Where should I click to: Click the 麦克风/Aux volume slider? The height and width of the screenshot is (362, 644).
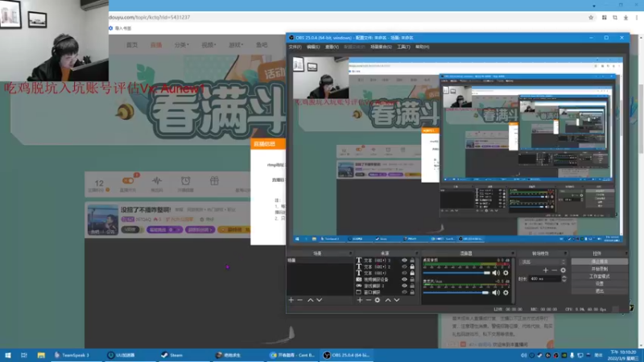tap(456, 293)
